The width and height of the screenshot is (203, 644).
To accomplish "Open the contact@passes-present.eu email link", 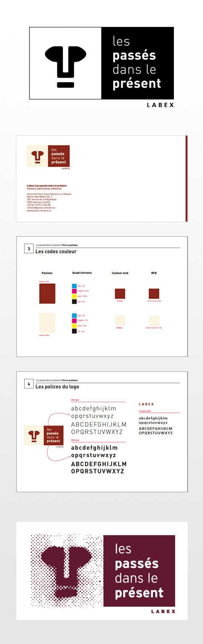I will pyautogui.click(x=41, y=208).
